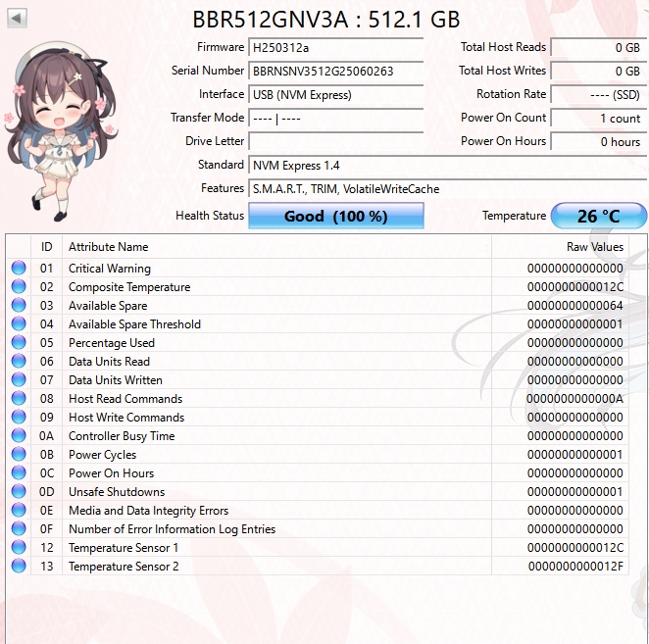Click the Health Status label

coord(210,216)
